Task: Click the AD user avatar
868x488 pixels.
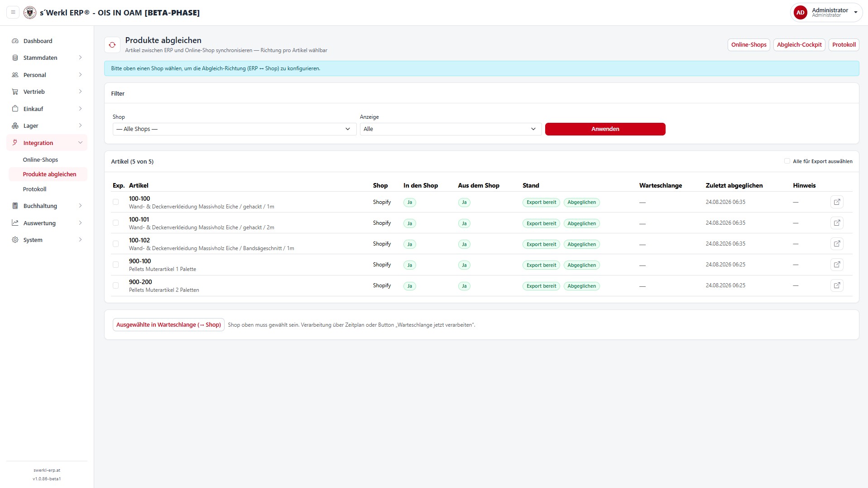Action: tap(801, 13)
